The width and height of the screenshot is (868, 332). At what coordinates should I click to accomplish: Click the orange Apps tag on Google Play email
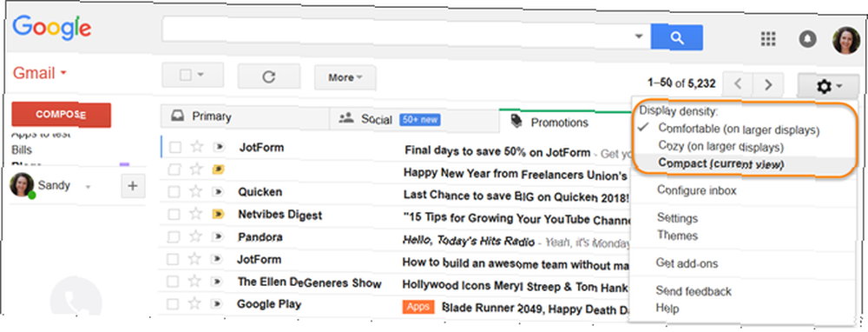coord(418,307)
